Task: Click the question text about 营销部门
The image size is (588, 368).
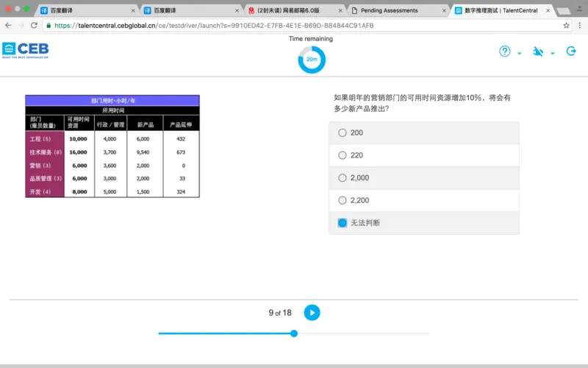Action: (x=422, y=103)
